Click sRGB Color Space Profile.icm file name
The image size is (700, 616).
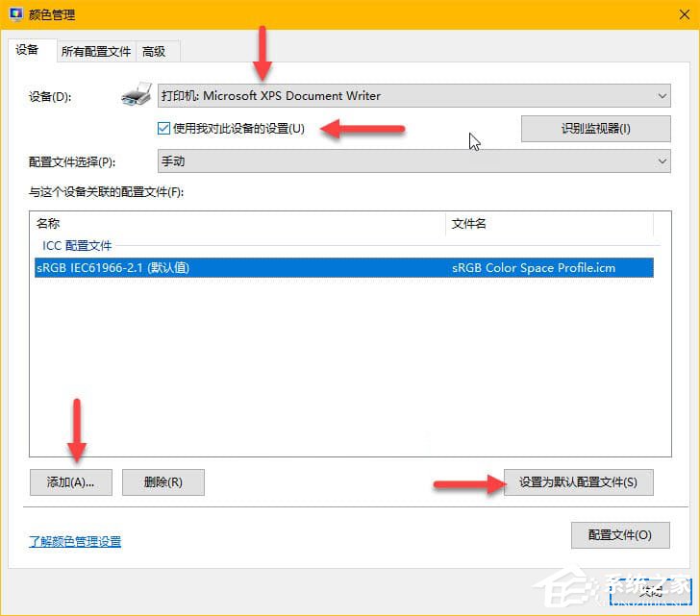534,268
